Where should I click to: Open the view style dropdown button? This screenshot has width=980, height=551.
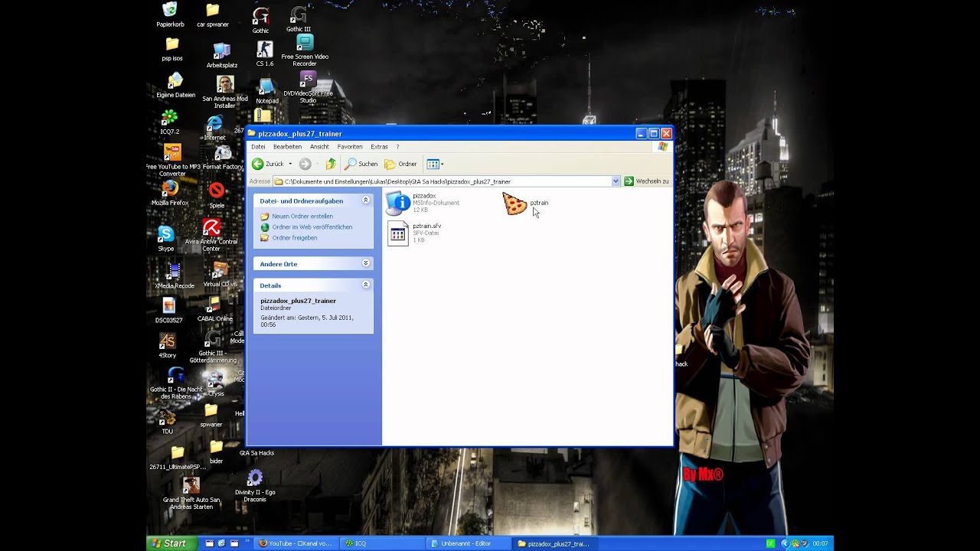[x=435, y=164]
